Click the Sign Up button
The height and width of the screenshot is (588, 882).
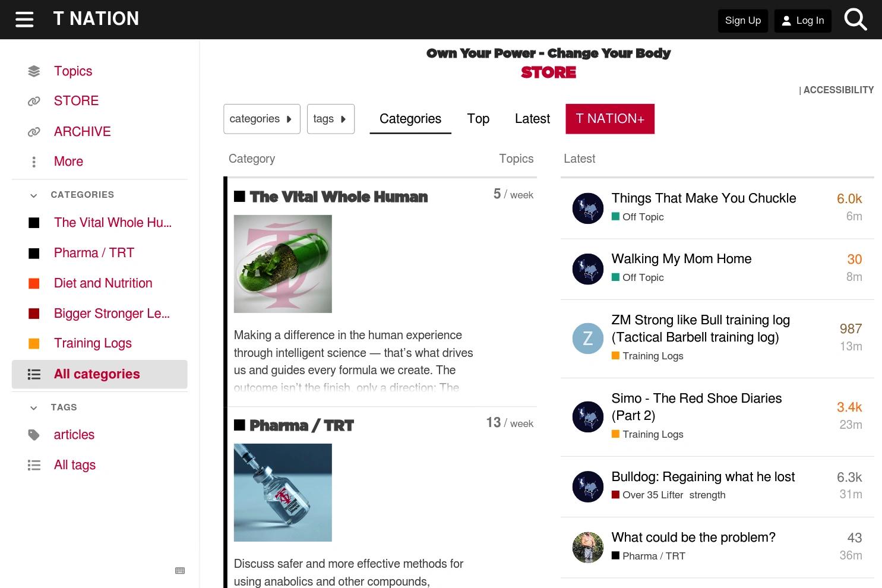point(743,21)
